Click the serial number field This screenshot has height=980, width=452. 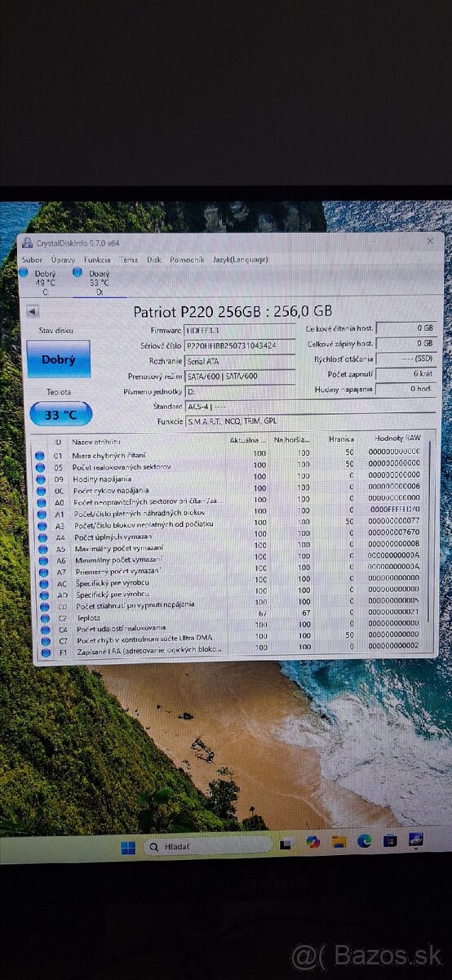click(240, 345)
